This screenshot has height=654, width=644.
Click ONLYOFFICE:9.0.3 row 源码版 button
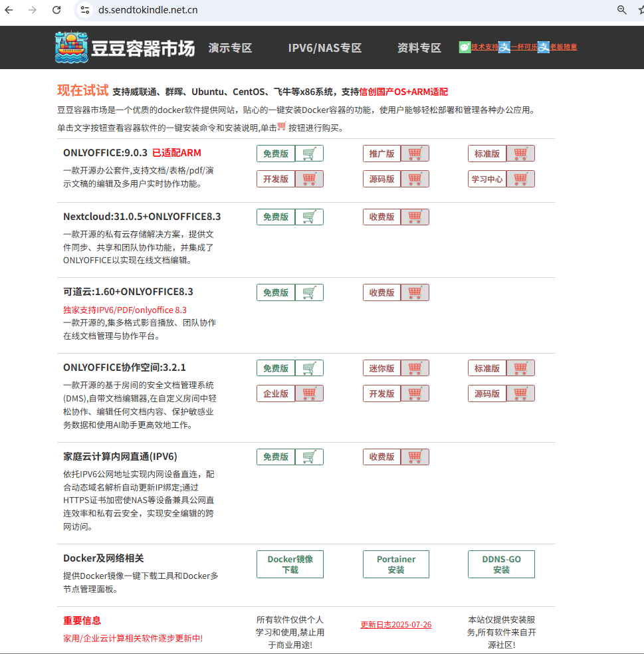[381, 179]
